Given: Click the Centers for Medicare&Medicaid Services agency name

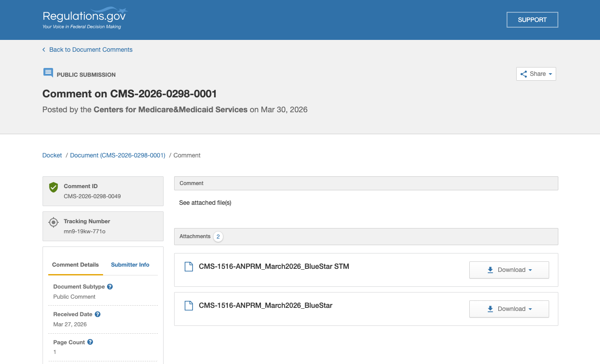Looking at the screenshot, I should 171,110.
